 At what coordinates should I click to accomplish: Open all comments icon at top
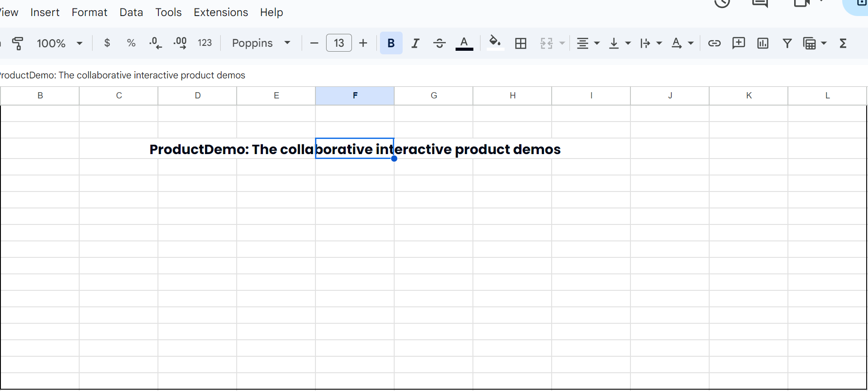(x=760, y=3)
